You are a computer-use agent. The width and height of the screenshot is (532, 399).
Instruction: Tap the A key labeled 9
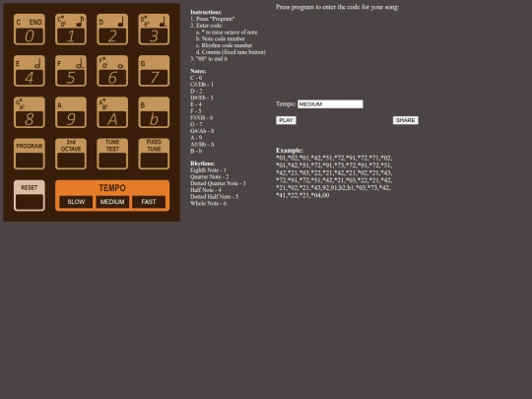[71, 112]
